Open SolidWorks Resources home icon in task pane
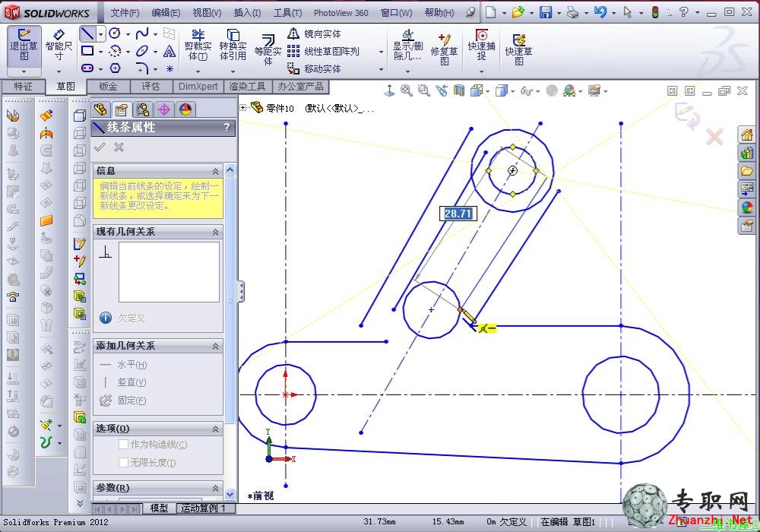Viewport: 760px width, 532px height. 747,135
